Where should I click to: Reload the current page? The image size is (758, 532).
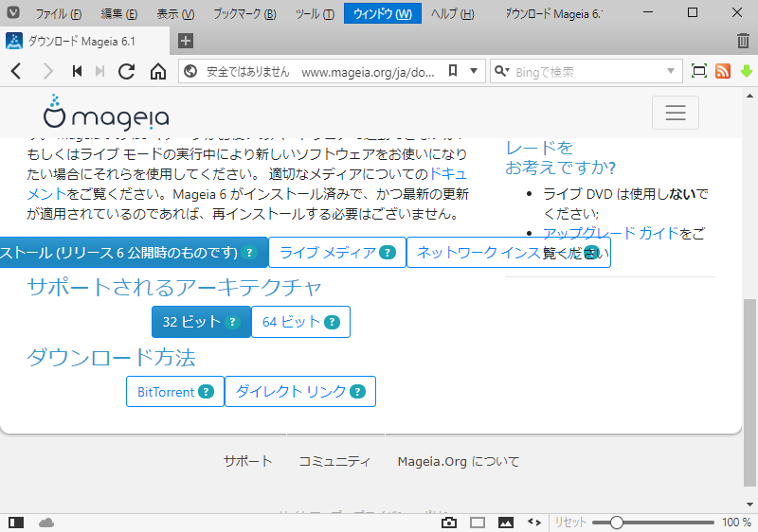coord(127,71)
